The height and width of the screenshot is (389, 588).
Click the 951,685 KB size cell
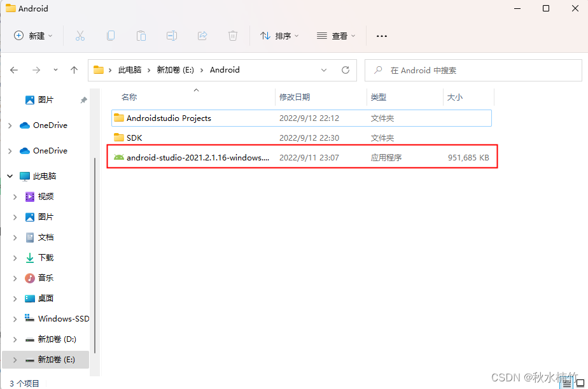tap(468, 157)
